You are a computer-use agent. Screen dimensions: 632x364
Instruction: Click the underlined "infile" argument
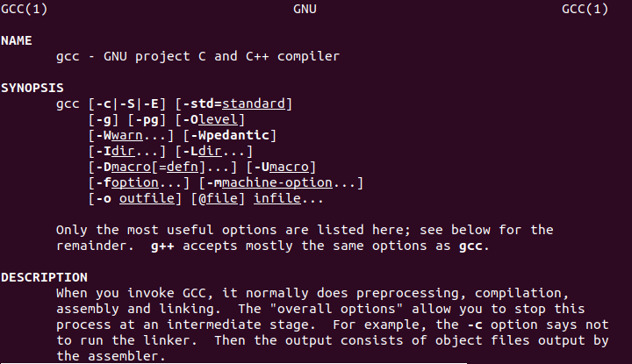[276, 198]
